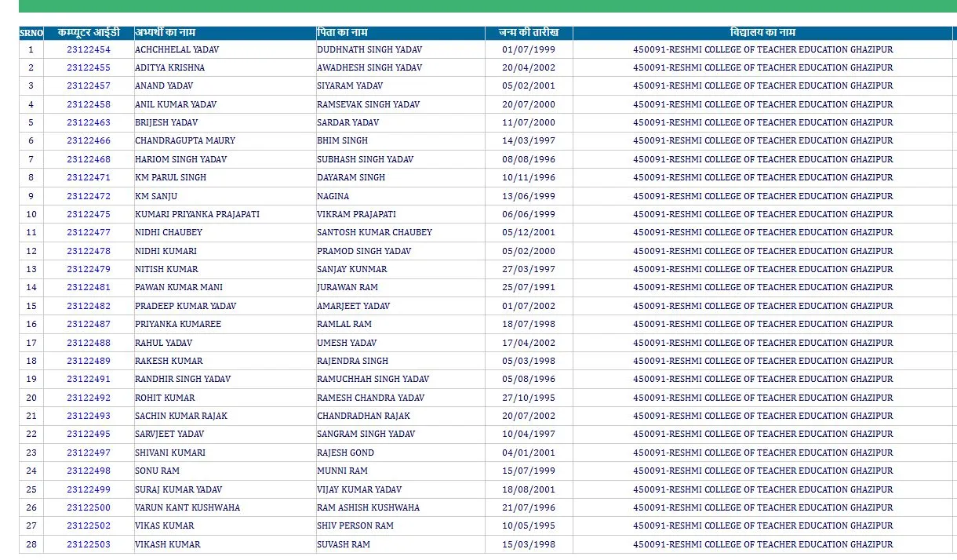
Task: Select computer ID 23122500 for Varun Kant Kushwaha
Action: 89,507
